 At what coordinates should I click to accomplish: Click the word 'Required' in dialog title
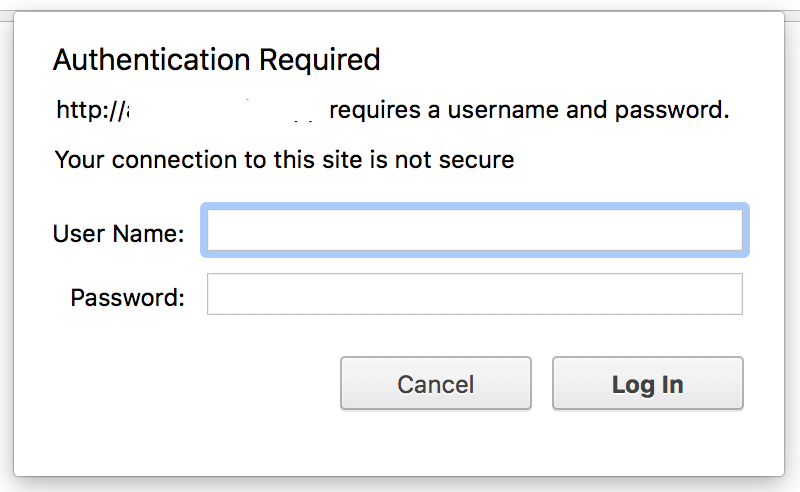click(x=320, y=61)
